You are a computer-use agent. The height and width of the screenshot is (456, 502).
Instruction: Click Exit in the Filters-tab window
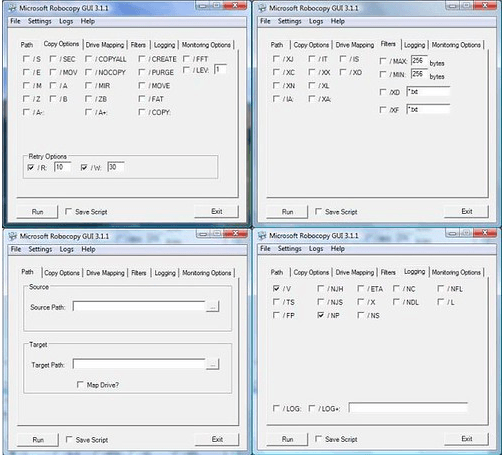[x=466, y=212]
